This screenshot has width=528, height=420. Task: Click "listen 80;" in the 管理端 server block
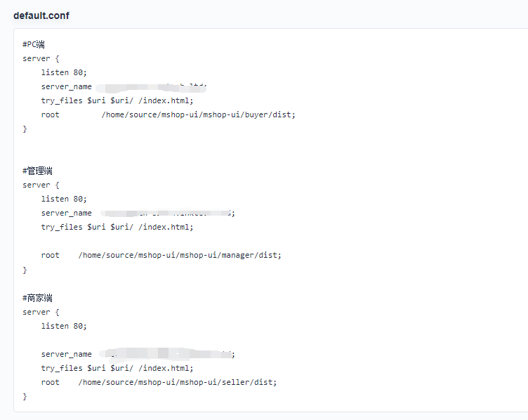click(x=64, y=199)
